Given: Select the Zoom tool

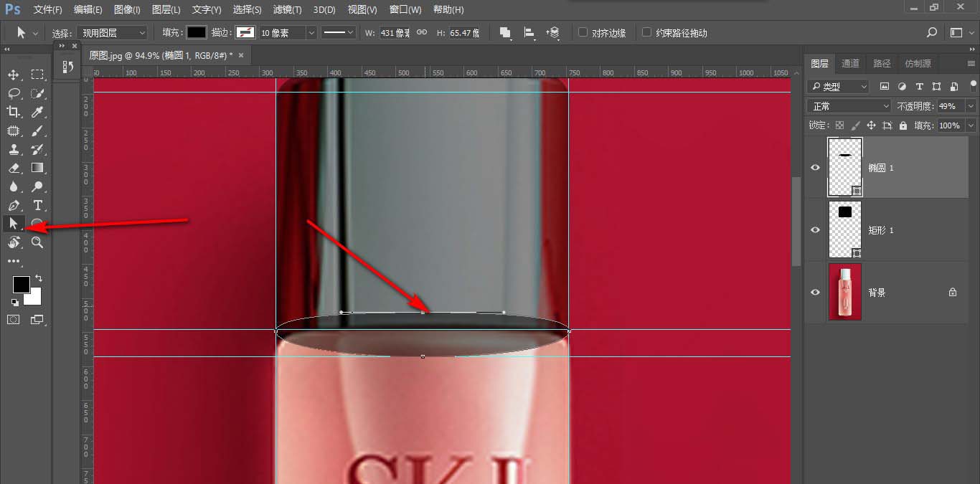Looking at the screenshot, I should (37, 242).
